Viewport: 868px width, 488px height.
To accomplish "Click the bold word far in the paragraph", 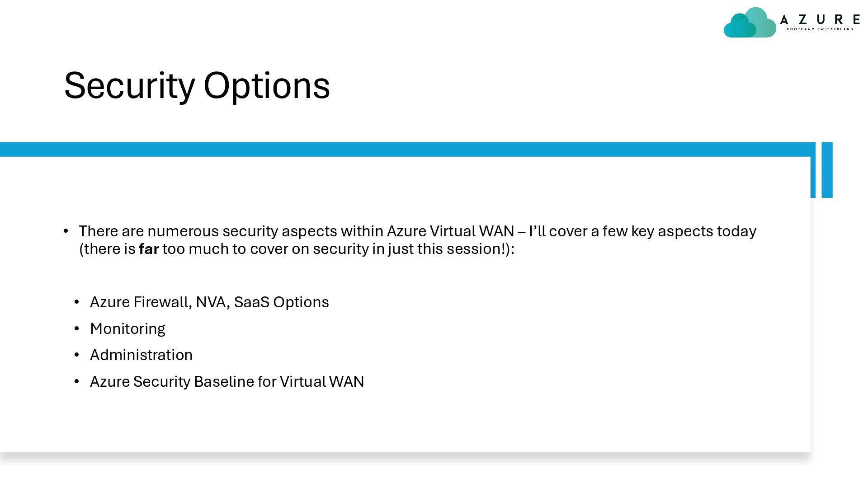I will (x=149, y=249).
